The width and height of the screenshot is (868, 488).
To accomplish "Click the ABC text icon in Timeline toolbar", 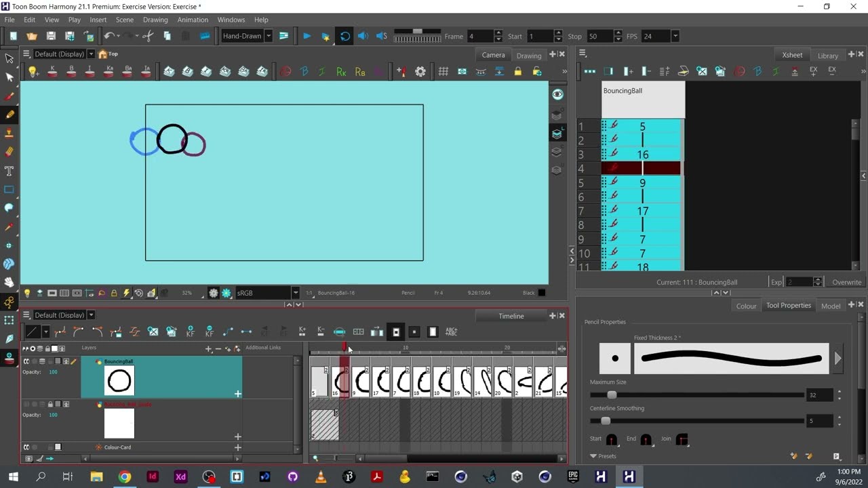I will pos(452,331).
